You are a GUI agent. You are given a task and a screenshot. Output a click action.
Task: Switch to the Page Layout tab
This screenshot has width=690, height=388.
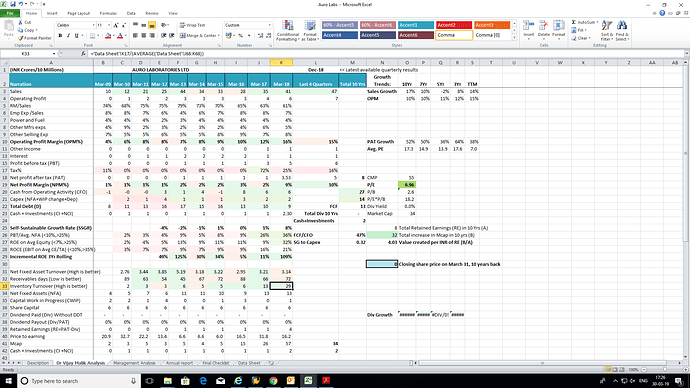pyautogui.click(x=78, y=13)
